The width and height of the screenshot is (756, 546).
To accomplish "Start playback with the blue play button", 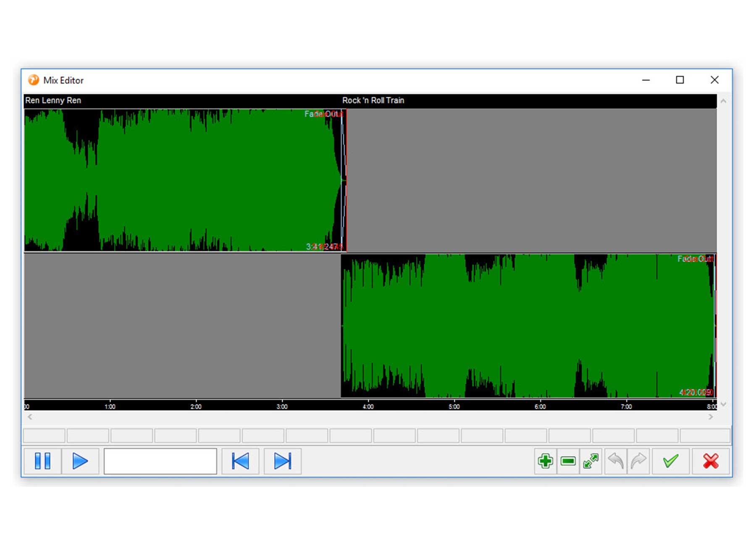I will tap(80, 461).
